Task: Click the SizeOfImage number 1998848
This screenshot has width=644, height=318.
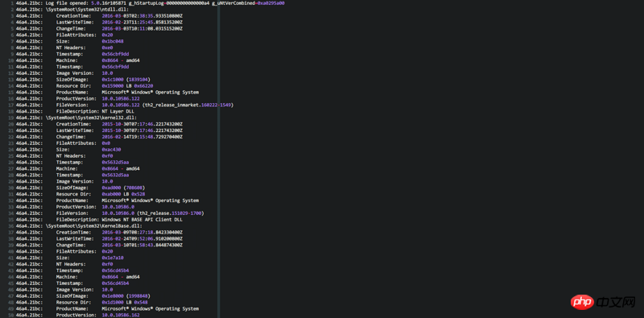Action: pyautogui.click(x=138, y=295)
